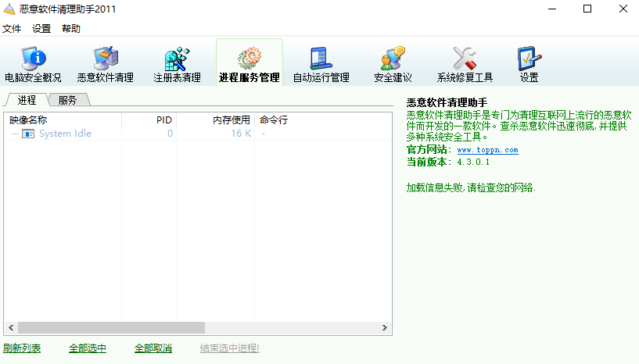Select the System Idle process row
This screenshot has width=639, height=364.
tap(65, 134)
